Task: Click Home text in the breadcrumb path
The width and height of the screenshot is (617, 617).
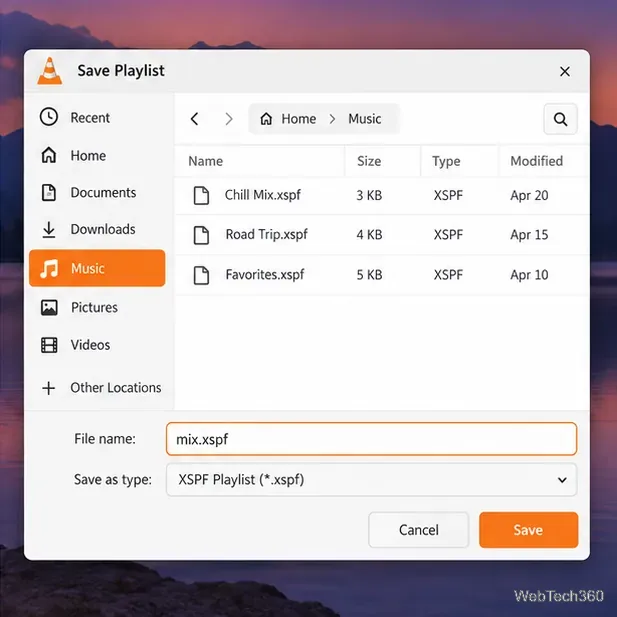Action: pyautogui.click(x=299, y=119)
